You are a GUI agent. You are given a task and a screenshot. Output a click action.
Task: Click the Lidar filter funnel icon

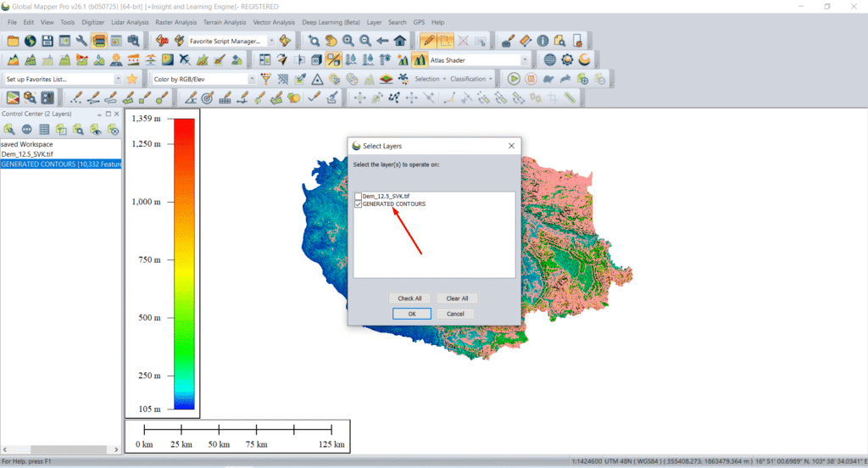[265, 79]
